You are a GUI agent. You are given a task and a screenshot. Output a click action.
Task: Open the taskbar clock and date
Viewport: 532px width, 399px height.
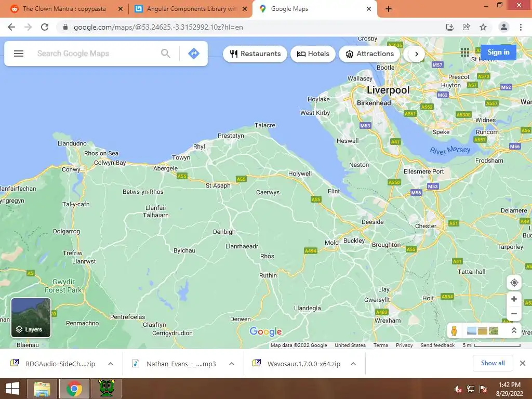(x=509, y=389)
